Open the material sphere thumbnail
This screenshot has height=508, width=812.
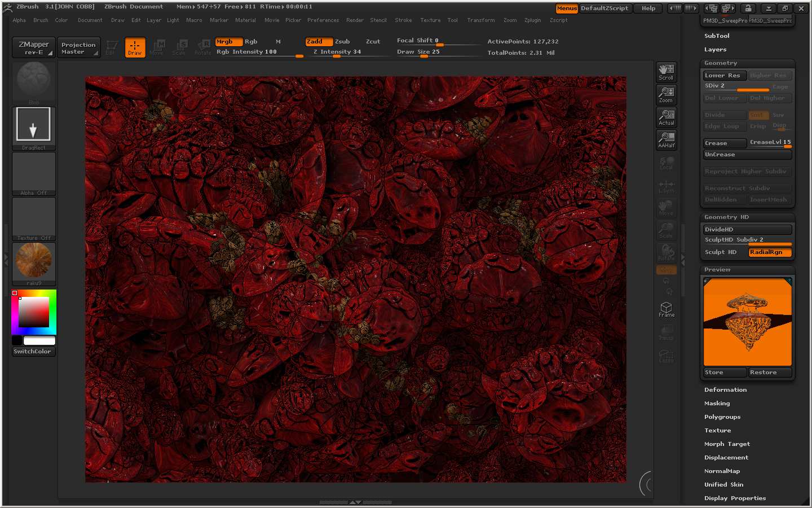(x=34, y=264)
